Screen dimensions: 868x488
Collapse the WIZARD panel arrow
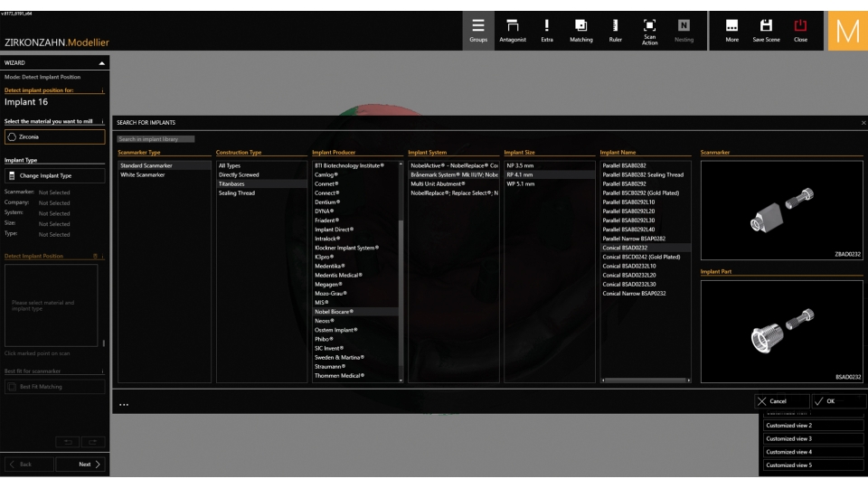coord(102,63)
